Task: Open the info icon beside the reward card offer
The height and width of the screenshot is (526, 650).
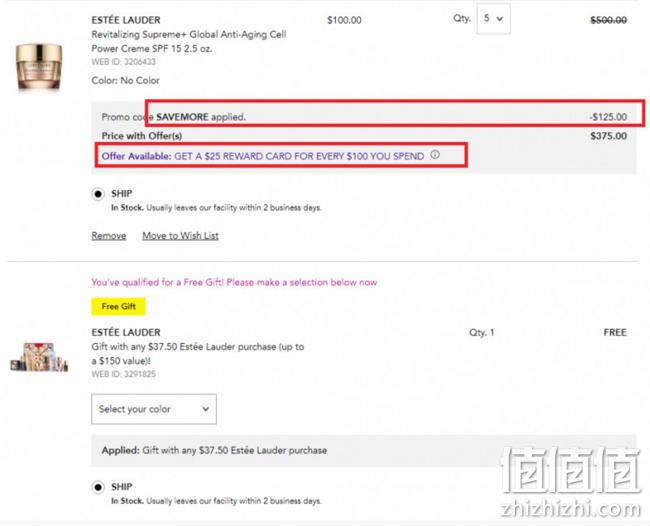Action: tap(435, 155)
